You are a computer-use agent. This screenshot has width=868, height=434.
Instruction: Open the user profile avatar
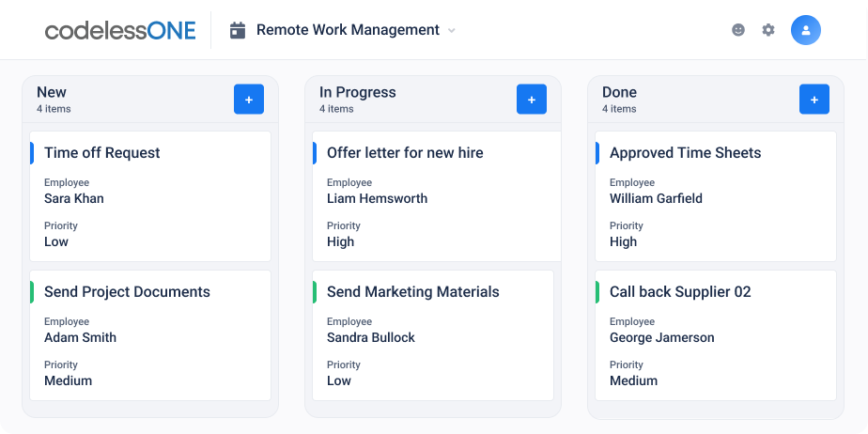coord(805,30)
